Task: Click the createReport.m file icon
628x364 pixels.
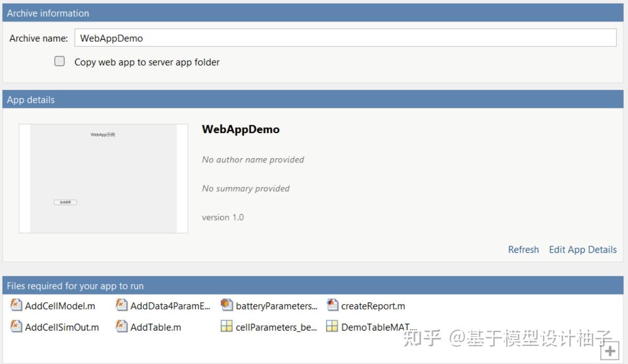Action: point(333,305)
